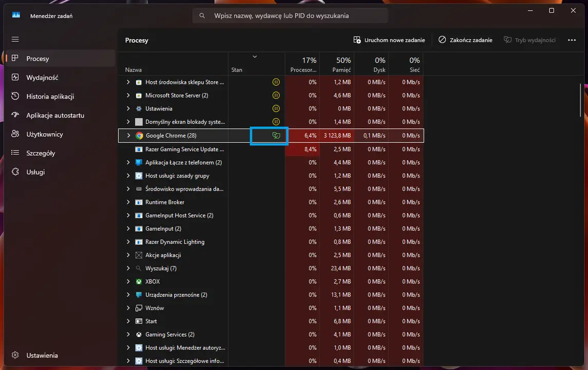Click suspended icon for Microsoft Store Server
Viewport: 588px width, 370px height.
(276, 95)
